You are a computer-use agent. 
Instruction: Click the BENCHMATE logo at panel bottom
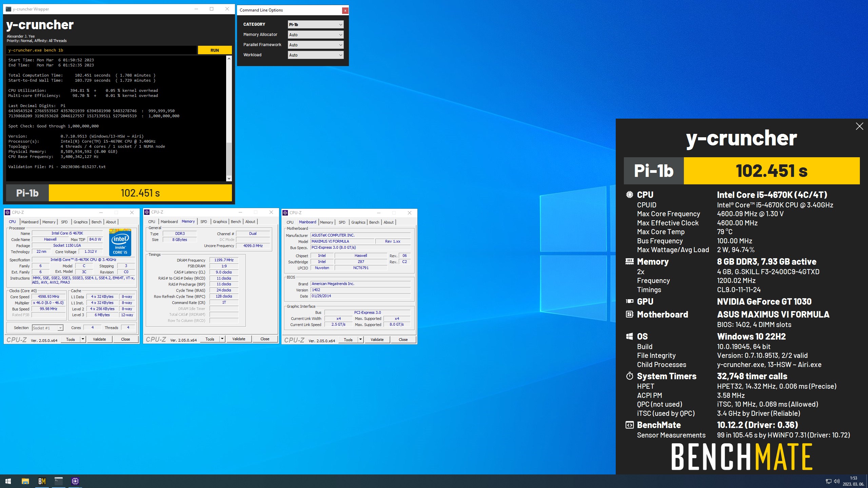click(x=742, y=457)
